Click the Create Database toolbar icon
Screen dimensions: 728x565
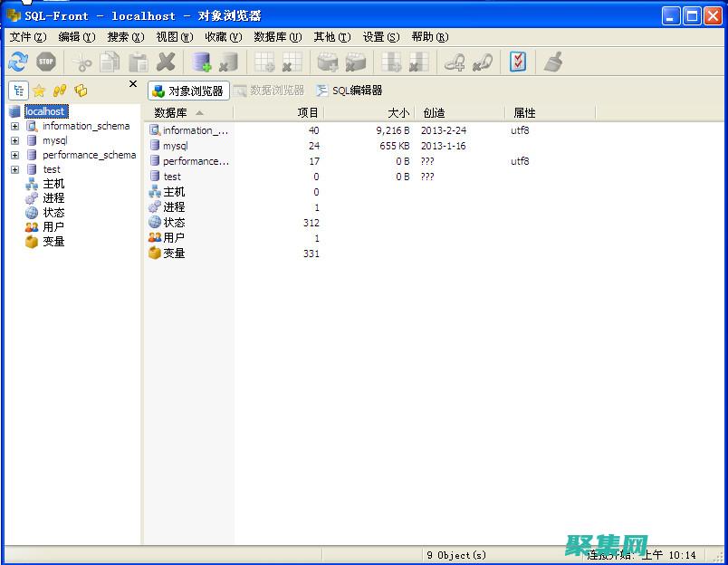199,62
